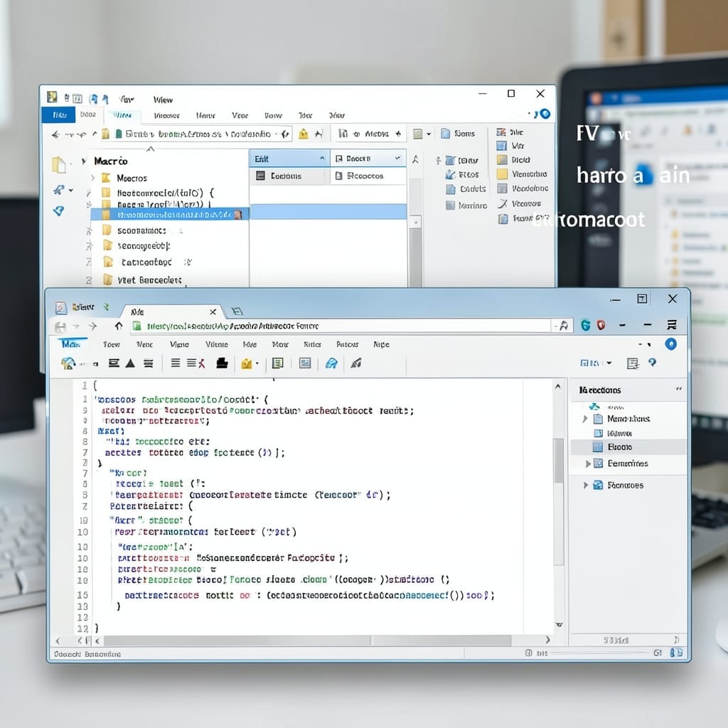Click the back arrow in the upper explorer window

(x=56, y=134)
